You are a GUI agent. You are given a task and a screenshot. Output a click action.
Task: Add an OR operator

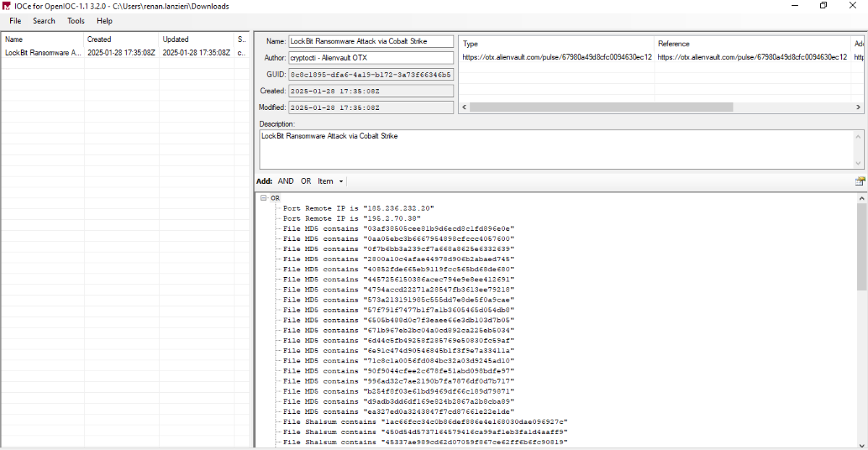pyautogui.click(x=306, y=181)
